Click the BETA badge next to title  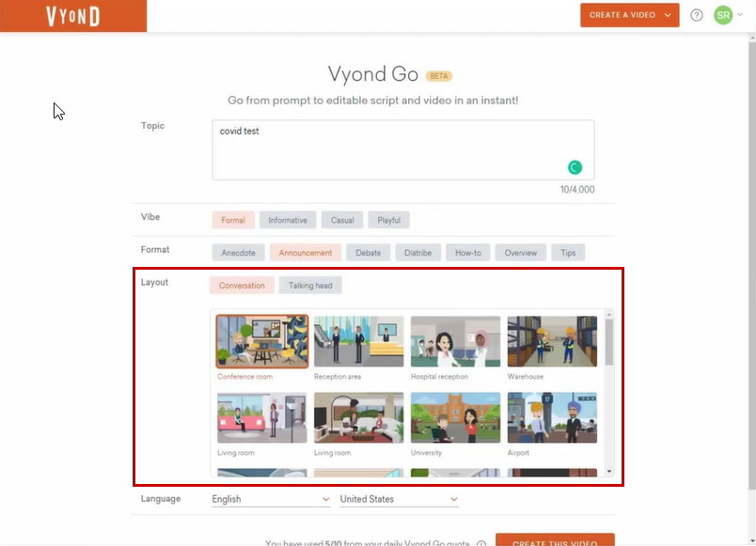(x=439, y=76)
